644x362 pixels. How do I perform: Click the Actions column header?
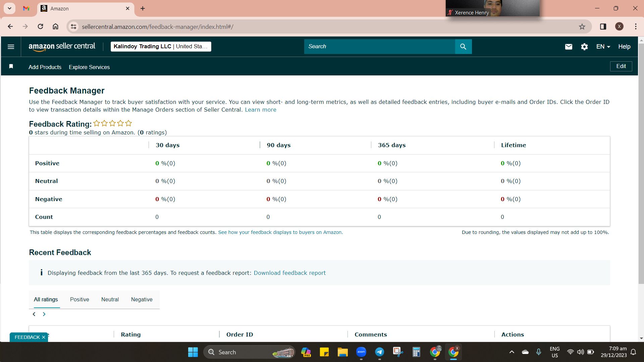pos(513,335)
